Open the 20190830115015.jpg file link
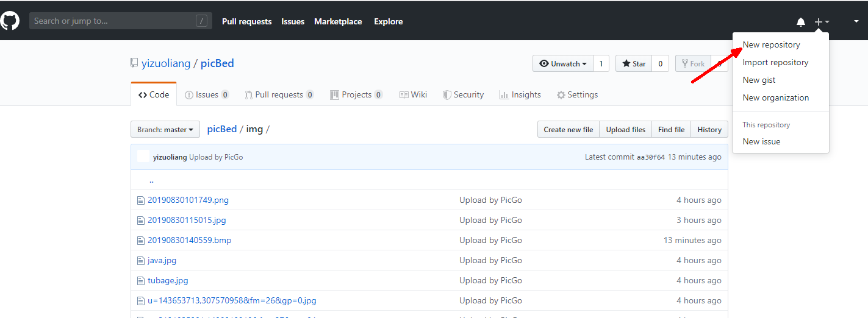 click(187, 220)
